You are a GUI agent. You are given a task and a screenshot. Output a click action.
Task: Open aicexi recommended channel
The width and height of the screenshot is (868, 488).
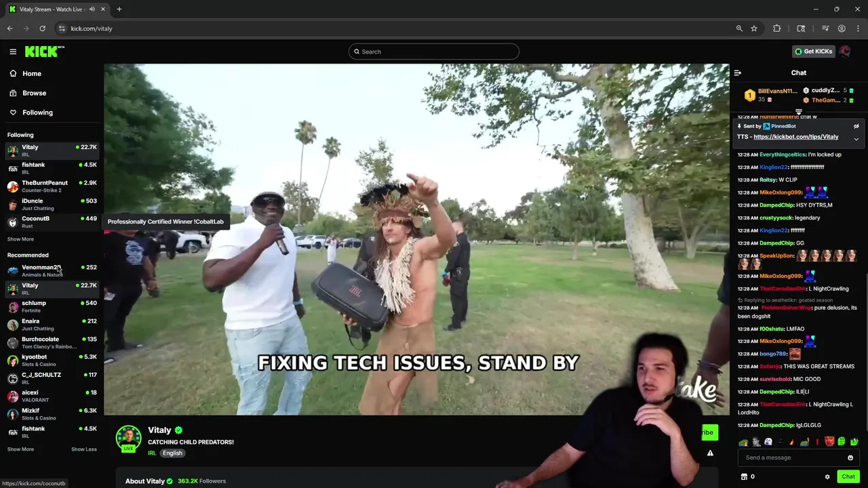pyautogui.click(x=52, y=396)
